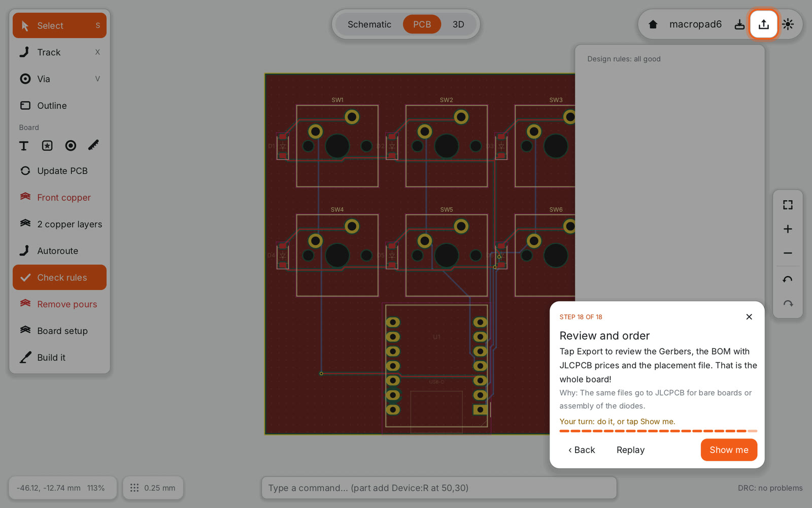Toggle the Front copper layer
812x508 pixels.
59,198
